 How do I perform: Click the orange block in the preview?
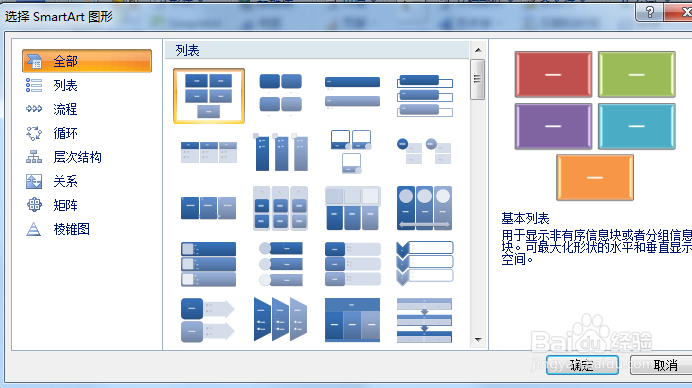595,177
